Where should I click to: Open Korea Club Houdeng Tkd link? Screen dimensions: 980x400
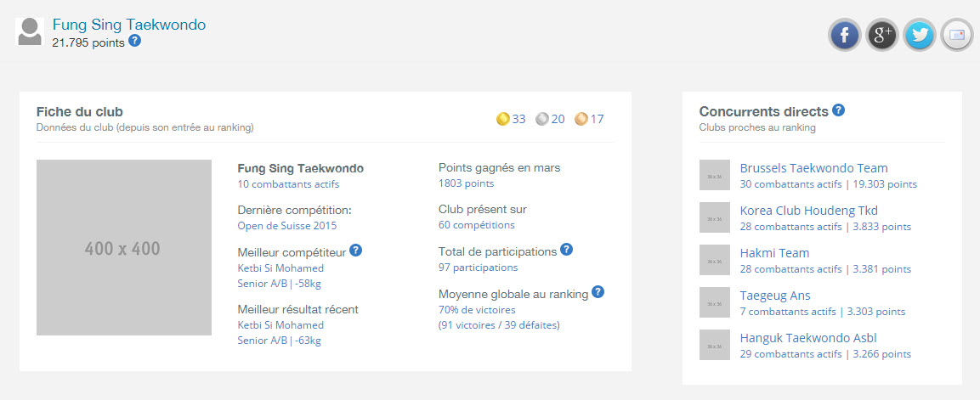tap(808, 211)
